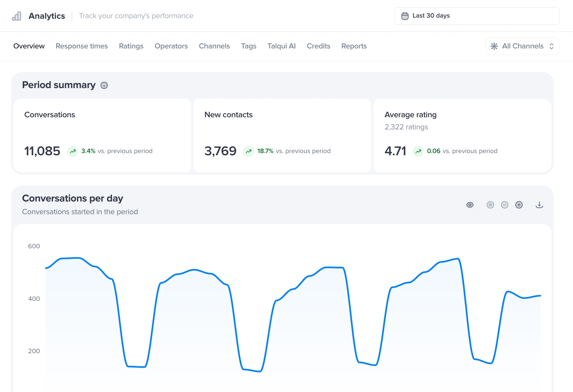Click the Analytics page title
573x392 pixels.
[x=47, y=16]
